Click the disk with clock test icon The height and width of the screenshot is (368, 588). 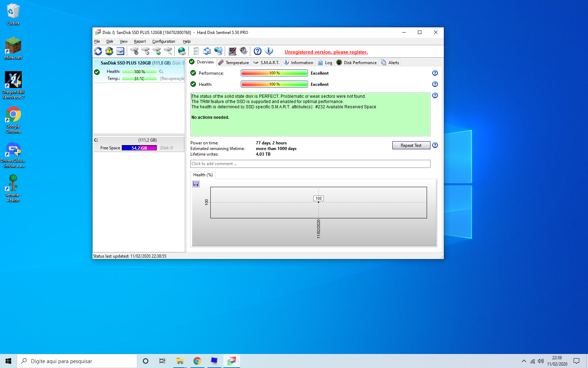tap(146, 51)
